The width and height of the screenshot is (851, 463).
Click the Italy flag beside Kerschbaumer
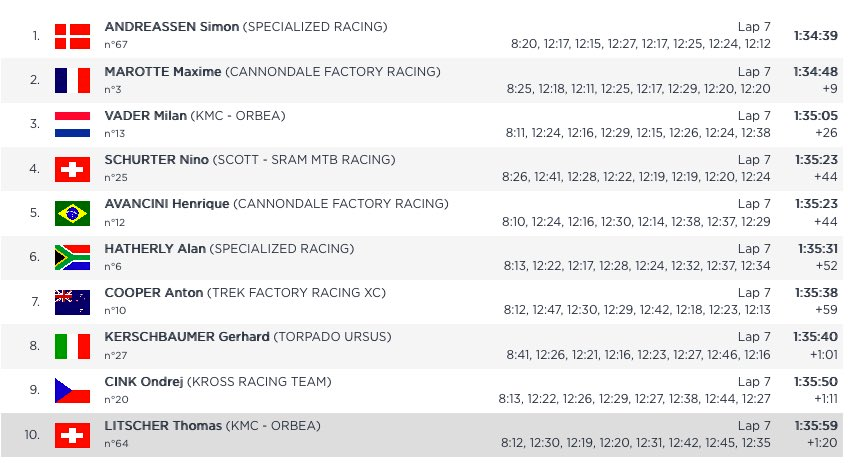pos(72,346)
